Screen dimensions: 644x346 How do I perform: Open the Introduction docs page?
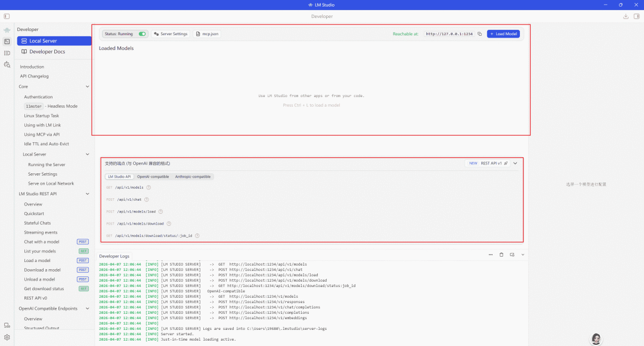tap(32, 67)
